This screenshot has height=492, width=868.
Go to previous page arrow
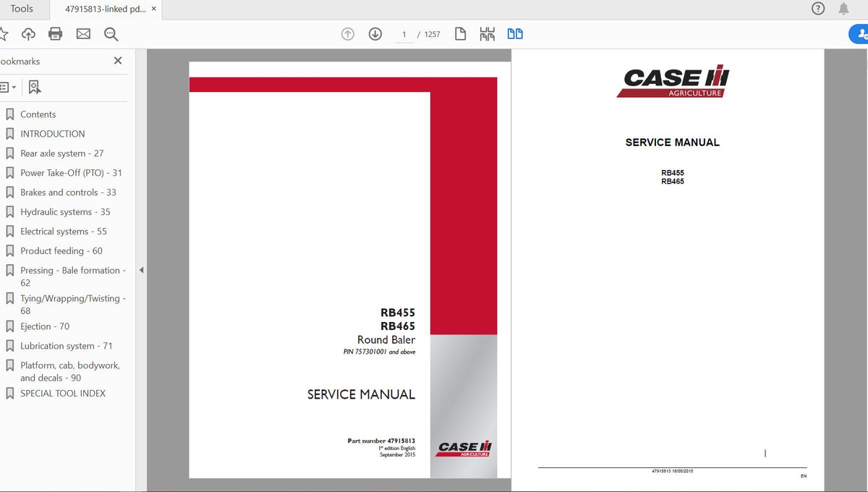tap(348, 34)
